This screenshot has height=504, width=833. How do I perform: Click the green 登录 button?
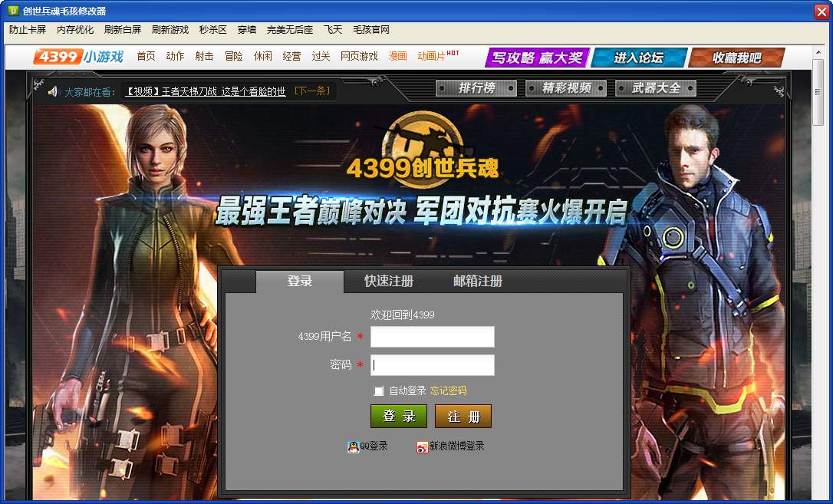[399, 417]
